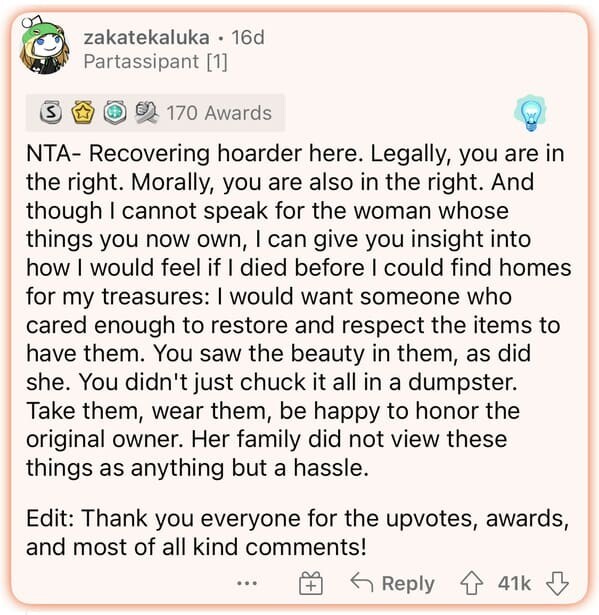Click the teal Platinum award icon

coord(115,113)
